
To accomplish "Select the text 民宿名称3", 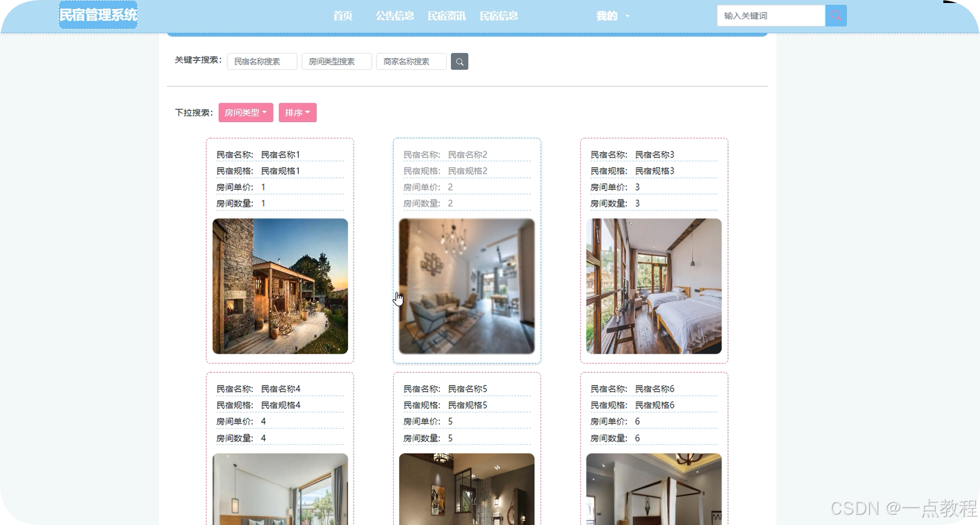I will pyautogui.click(x=655, y=155).
